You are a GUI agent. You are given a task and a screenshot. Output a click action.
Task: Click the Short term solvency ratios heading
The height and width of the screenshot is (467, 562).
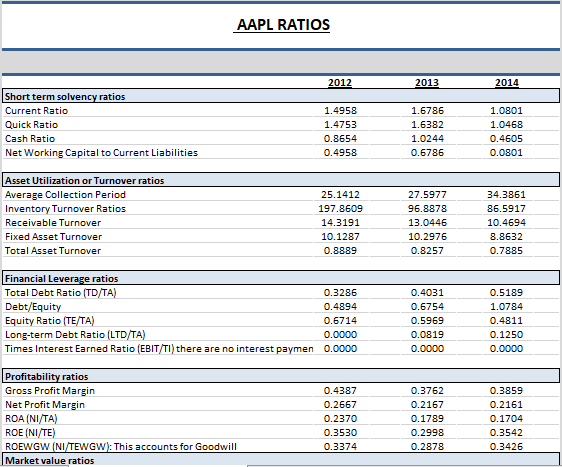point(65,97)
